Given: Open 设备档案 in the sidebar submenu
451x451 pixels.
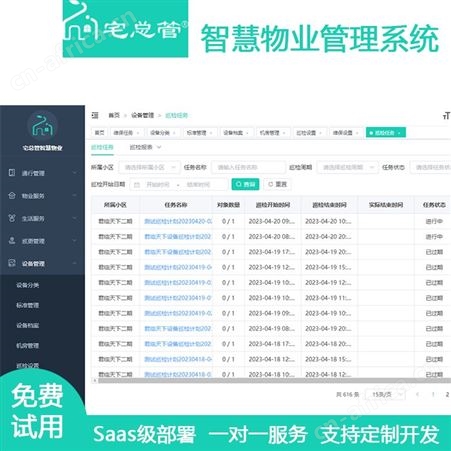Looking at the screenshot, I should 28,325.
